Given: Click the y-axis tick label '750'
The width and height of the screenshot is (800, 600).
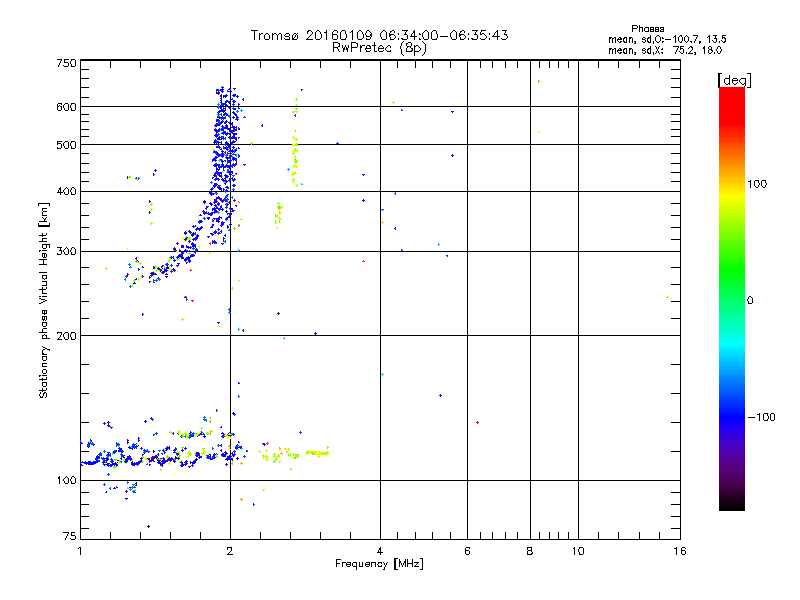Looking at the screenshot, I should (66, 63).
